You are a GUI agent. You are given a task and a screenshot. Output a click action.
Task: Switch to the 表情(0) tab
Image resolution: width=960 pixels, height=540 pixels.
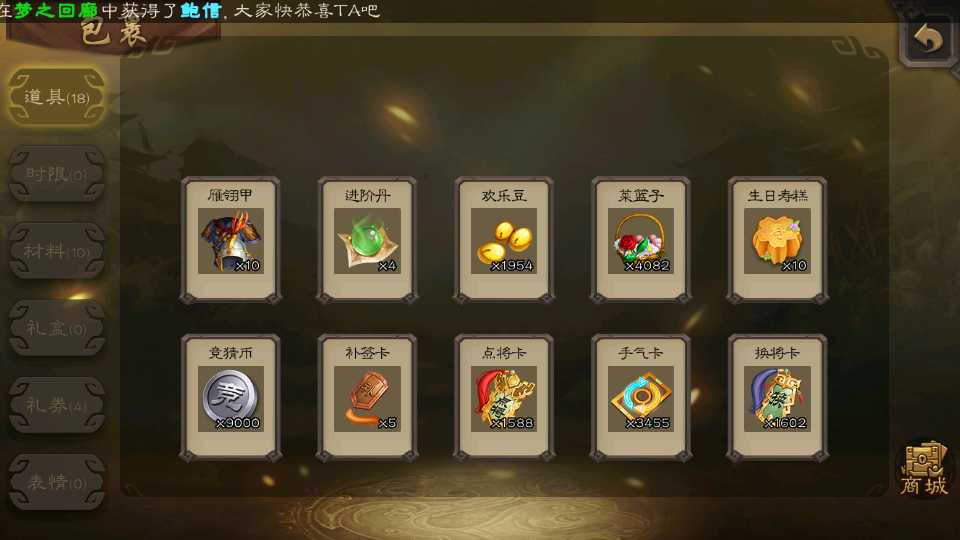tap(56, 482)
